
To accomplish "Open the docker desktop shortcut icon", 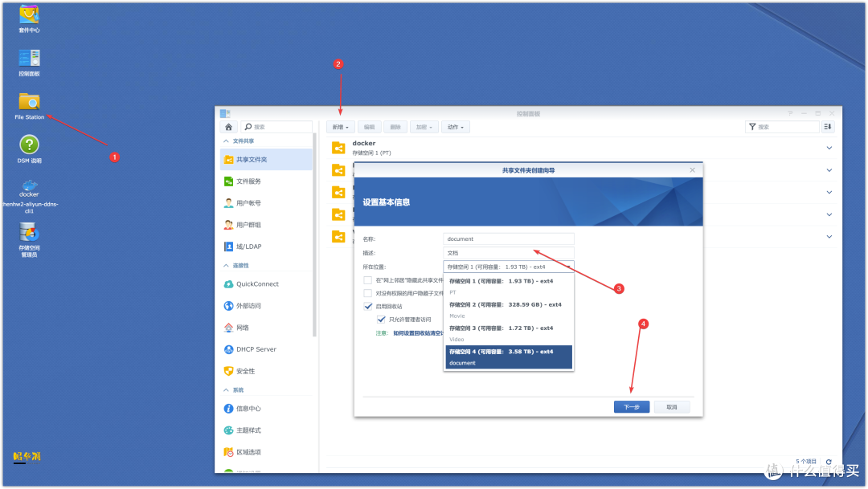I will click(x=29, y=188).
